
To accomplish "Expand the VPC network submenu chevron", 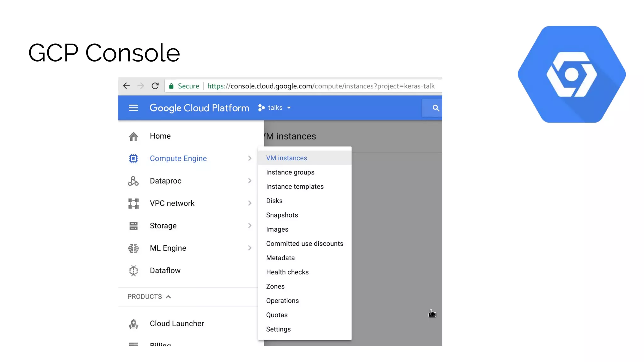I will tap(250, 203).
